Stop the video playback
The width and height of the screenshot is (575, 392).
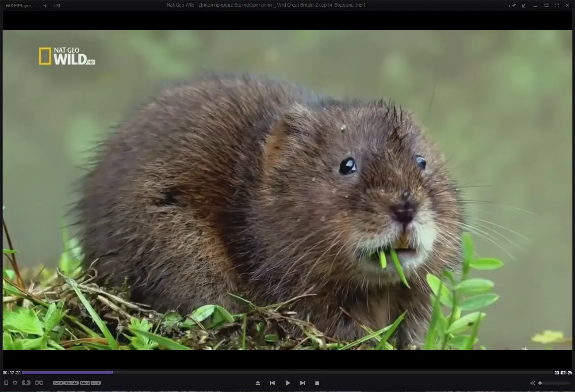(x=317, y=383)
